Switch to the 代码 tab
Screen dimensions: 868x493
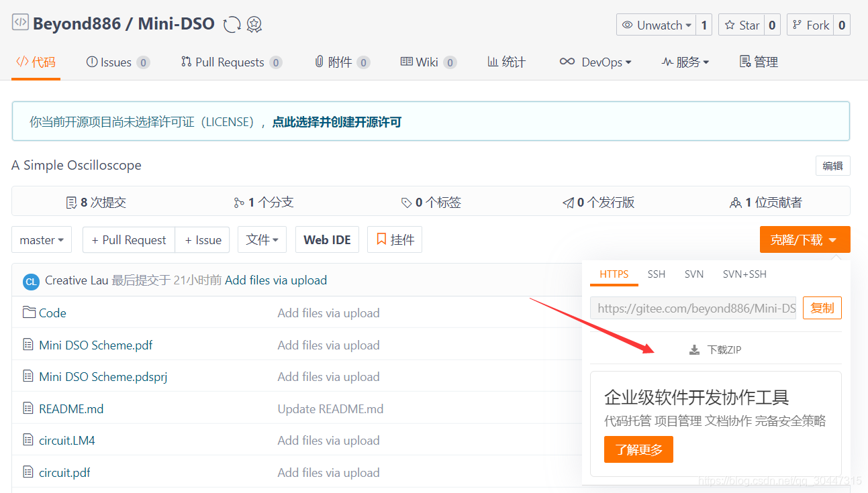36,62
